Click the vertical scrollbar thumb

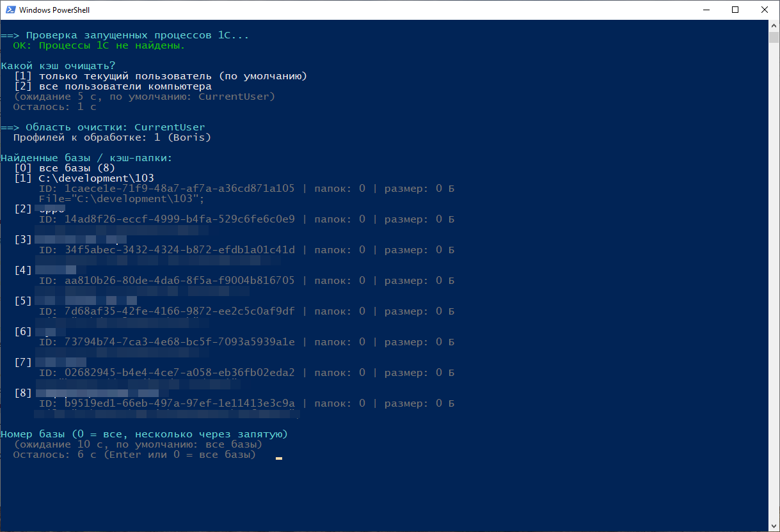tap(774, 36)
